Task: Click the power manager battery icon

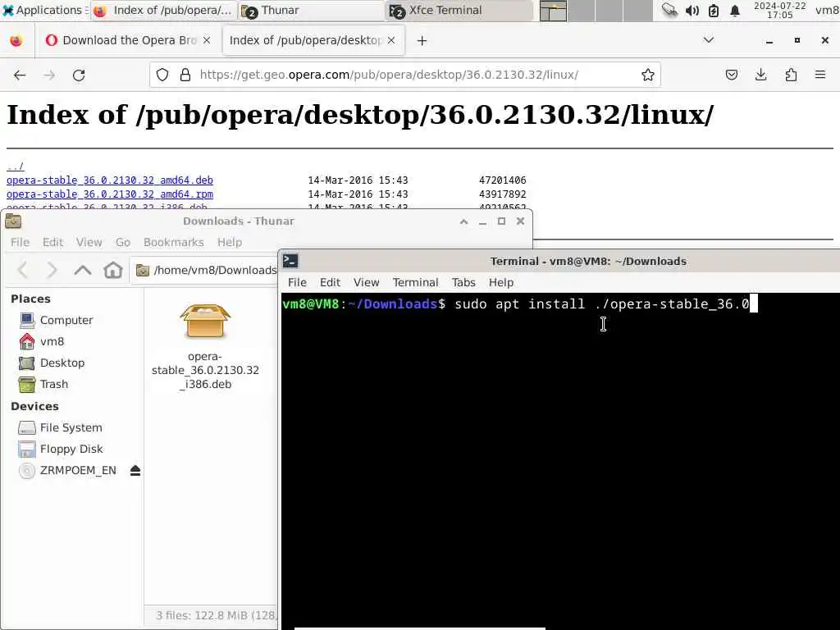Action: [x=714, y=11]
